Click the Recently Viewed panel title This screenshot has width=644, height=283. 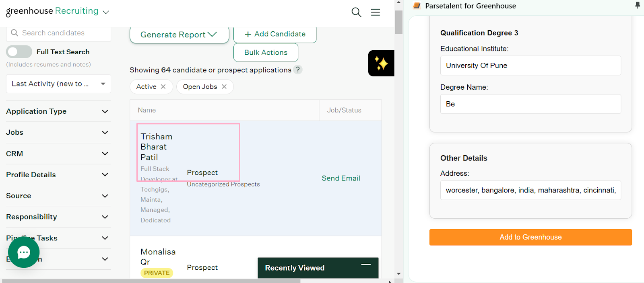point(295,268)
